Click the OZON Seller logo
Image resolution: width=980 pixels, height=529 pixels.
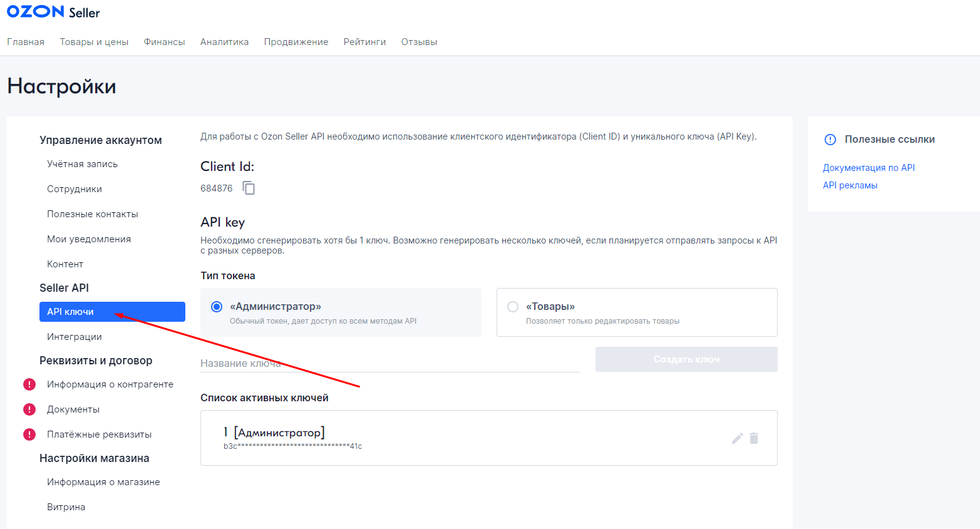(x=53, y=12)
